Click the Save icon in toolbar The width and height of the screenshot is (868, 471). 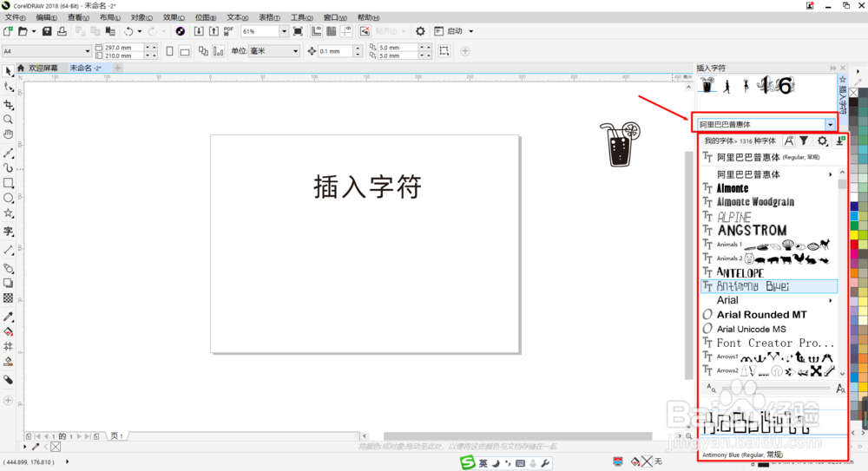pos(47,31)
